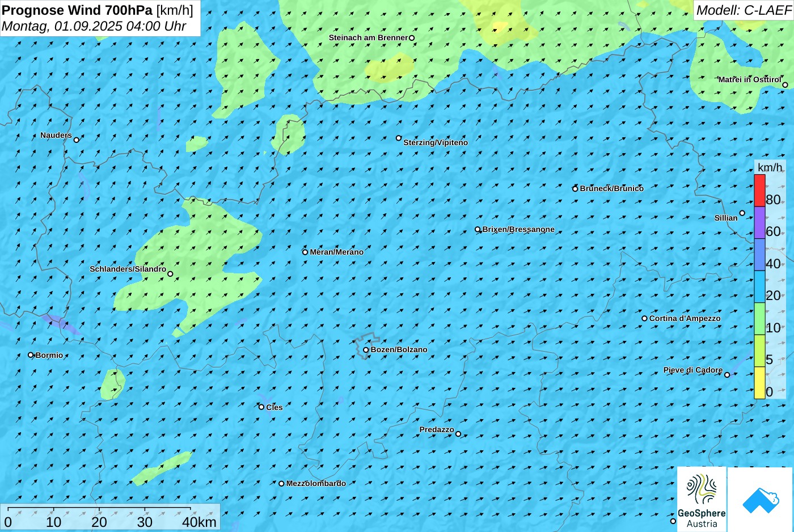Click the 'Modell: C-LAEF' label

(x=744, y=10)
